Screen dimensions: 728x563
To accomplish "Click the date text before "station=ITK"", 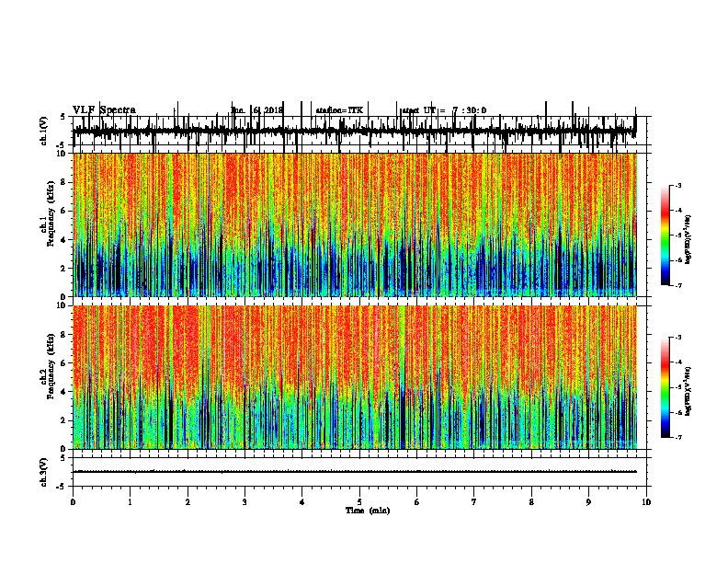I will click(256, 110).
